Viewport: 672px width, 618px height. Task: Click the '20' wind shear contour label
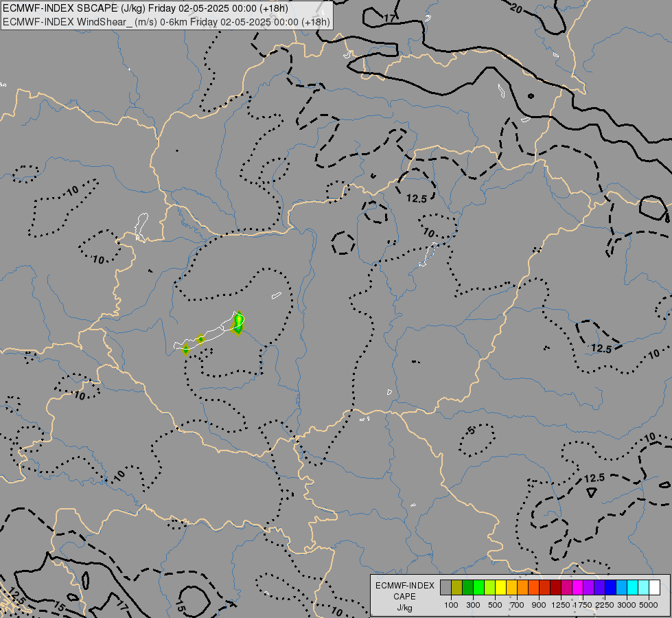point(516,8)
